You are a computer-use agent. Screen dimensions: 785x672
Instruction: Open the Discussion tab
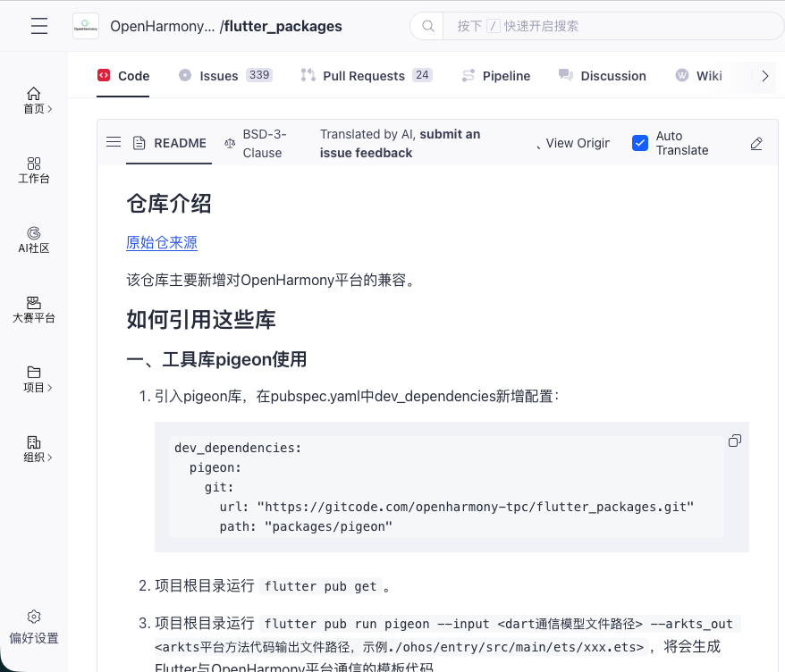tap(603, 76)
